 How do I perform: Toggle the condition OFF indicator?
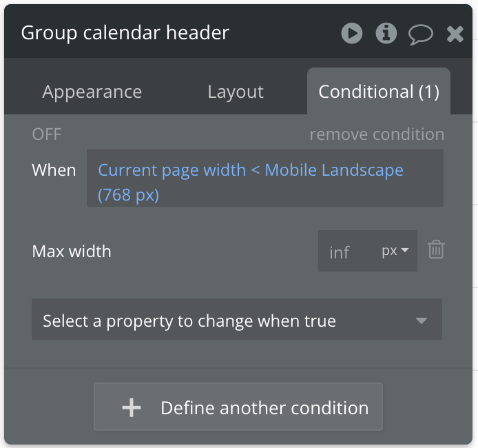[47, 134]
